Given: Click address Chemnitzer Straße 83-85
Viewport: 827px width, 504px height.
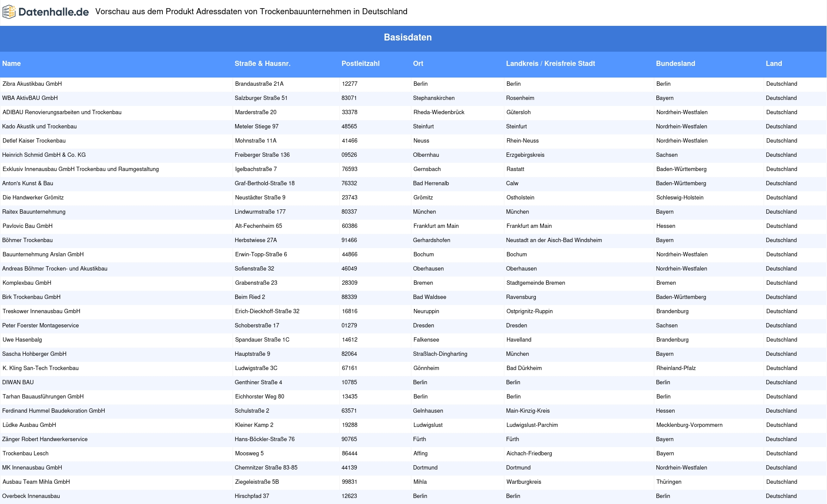Looking at the screenshot, I should point(266,468).
